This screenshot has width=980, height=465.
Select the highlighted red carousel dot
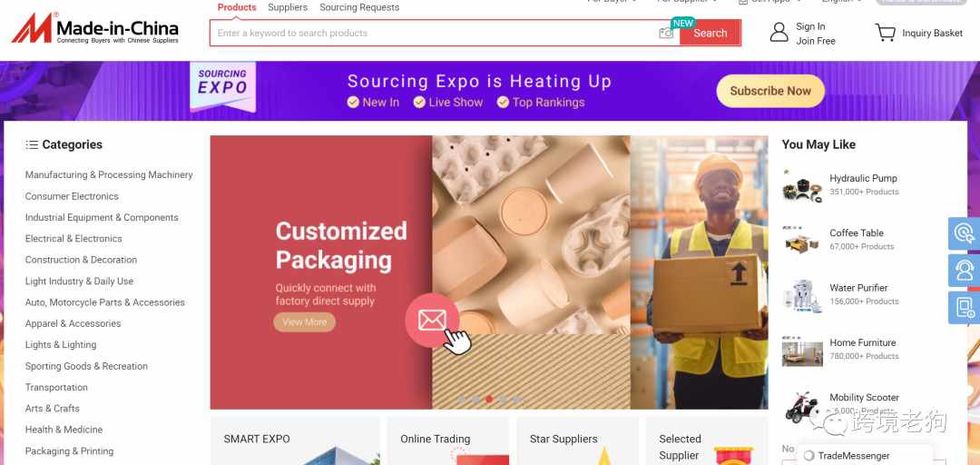pyautogui.click(x=489, y=399)
